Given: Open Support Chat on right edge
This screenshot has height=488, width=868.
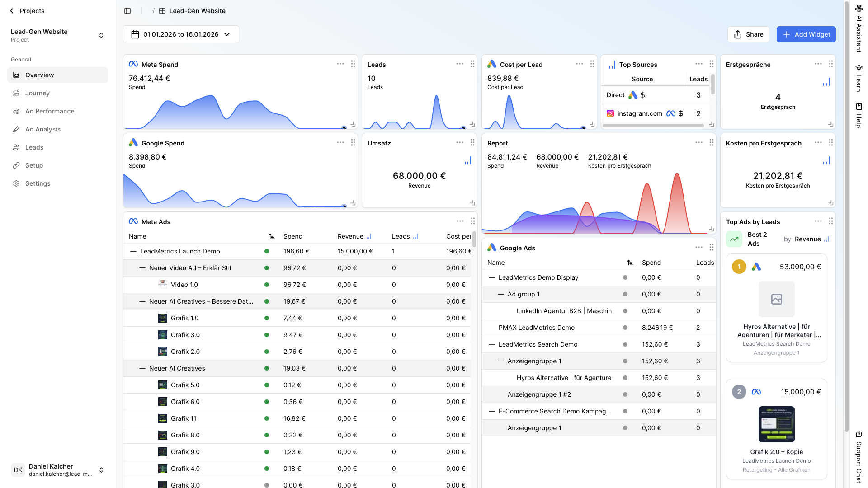Looking at the screenshot, I should pos(859,456).
